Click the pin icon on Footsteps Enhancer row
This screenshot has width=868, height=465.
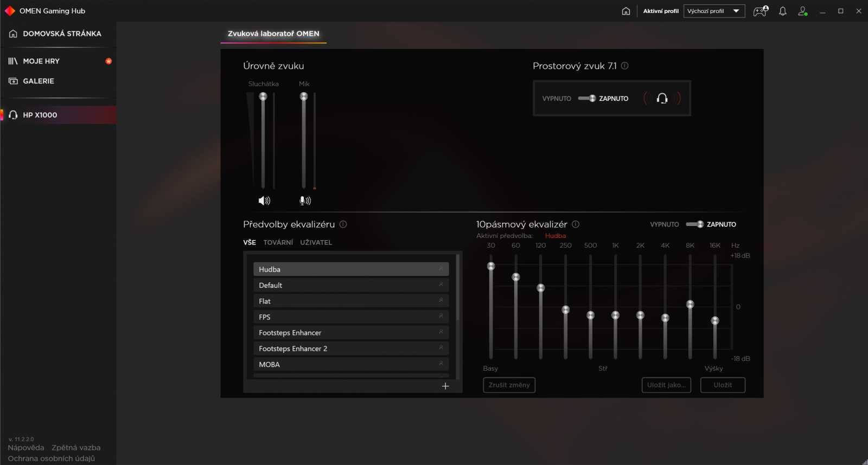pos(441,332)
